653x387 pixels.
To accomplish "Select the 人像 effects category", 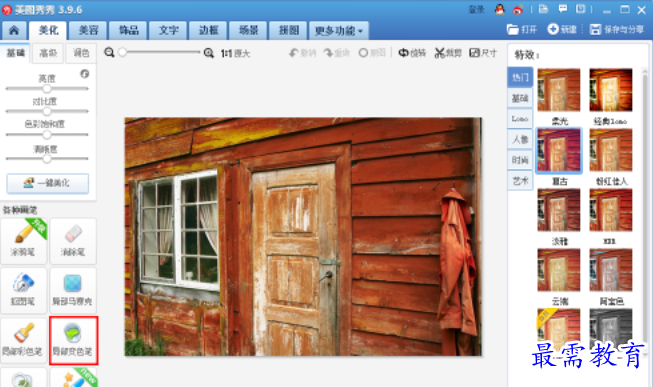I will coord(520,139).
